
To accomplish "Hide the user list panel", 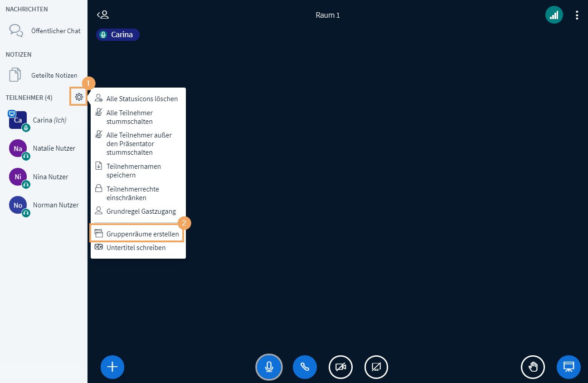I will pyautogui.click(x=103, y=15).
